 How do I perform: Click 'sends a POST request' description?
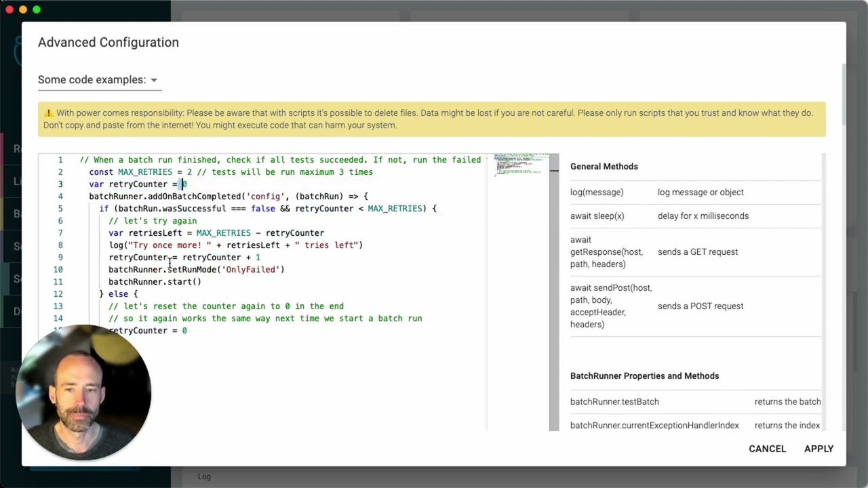[701, 306]
